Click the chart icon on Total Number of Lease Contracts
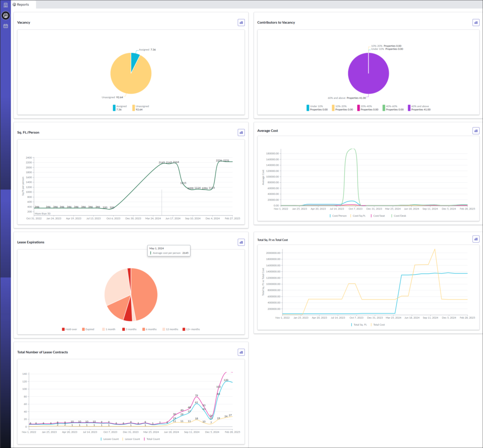Image resolution: width=483 pixels, height=448 pixels. (x=241, y=352)
